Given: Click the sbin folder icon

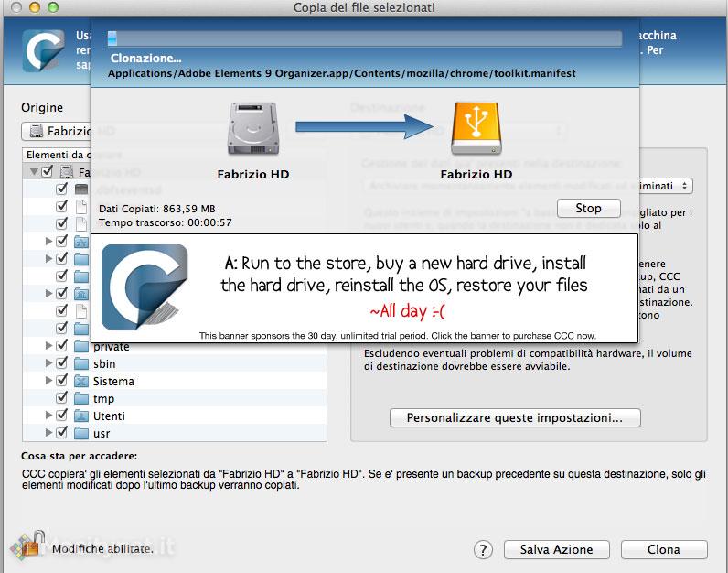Looking at the screenshot, I should 81,363.
